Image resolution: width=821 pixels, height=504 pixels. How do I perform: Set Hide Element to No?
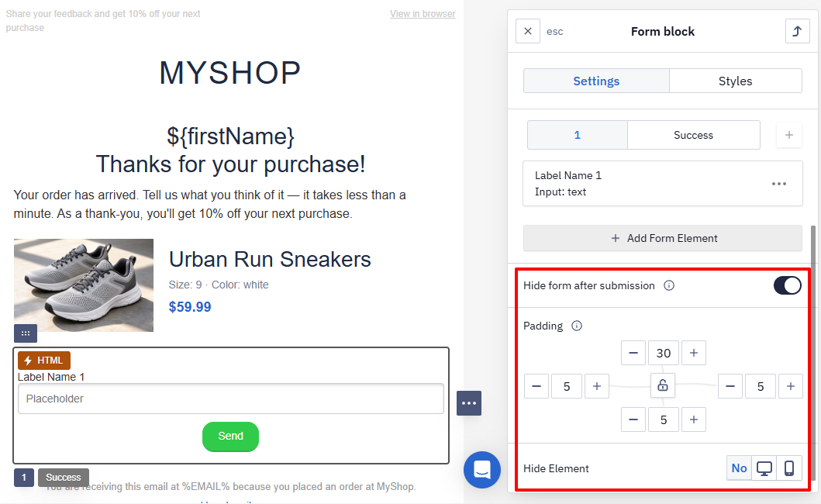[x=739, y=468]
